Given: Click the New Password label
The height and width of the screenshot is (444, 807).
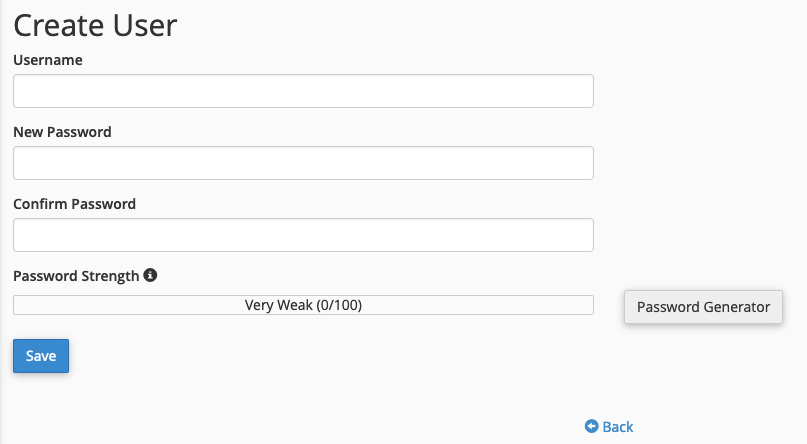Looking at the screenshot, I should tap(62, 132).
